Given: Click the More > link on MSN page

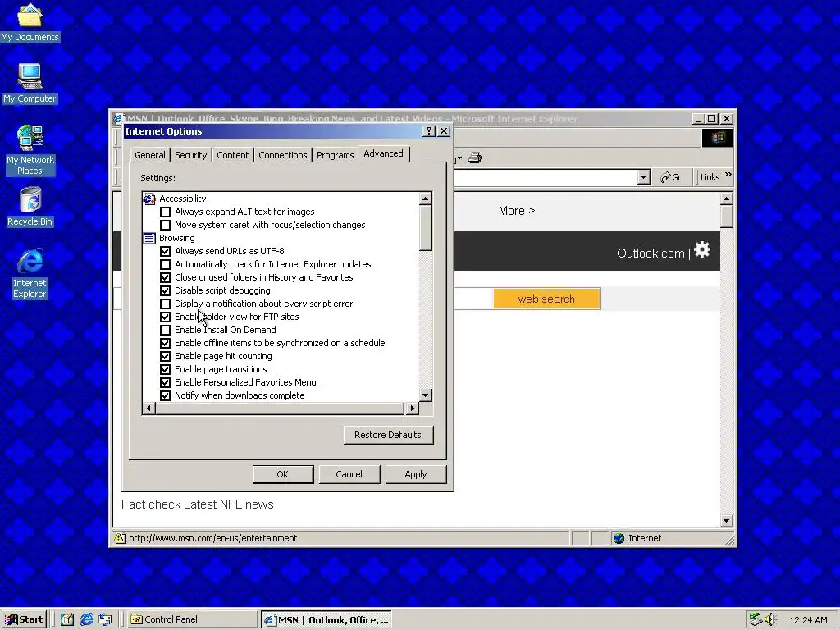Looking at the screenshot, I should pyautogui.click(x=517, y=211).
